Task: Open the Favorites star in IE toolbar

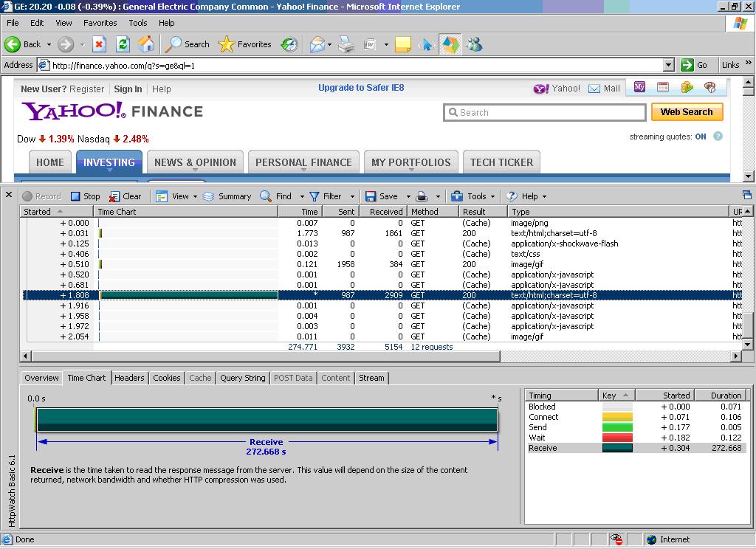Action: [245, 44]
